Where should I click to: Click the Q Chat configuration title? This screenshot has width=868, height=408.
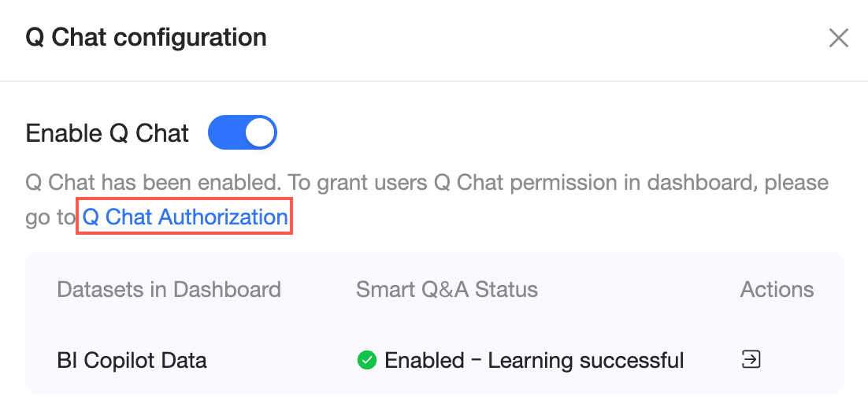coord(146,37)
